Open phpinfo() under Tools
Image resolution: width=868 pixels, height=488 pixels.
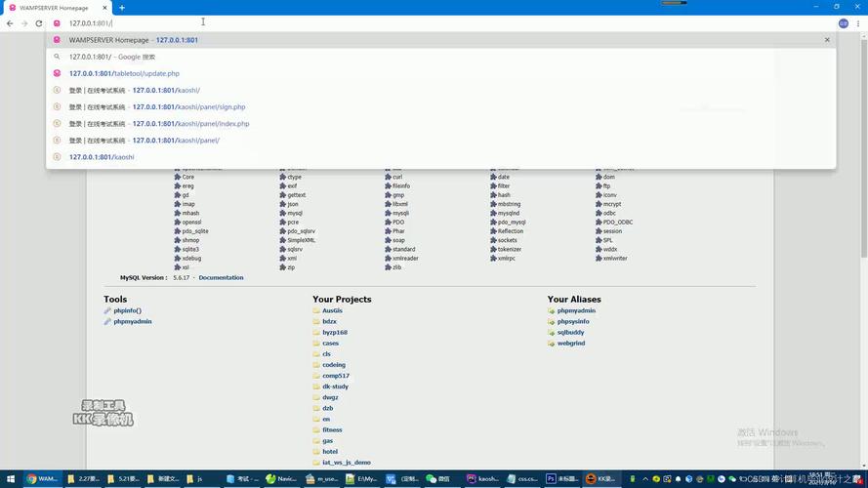pos(127,310)
